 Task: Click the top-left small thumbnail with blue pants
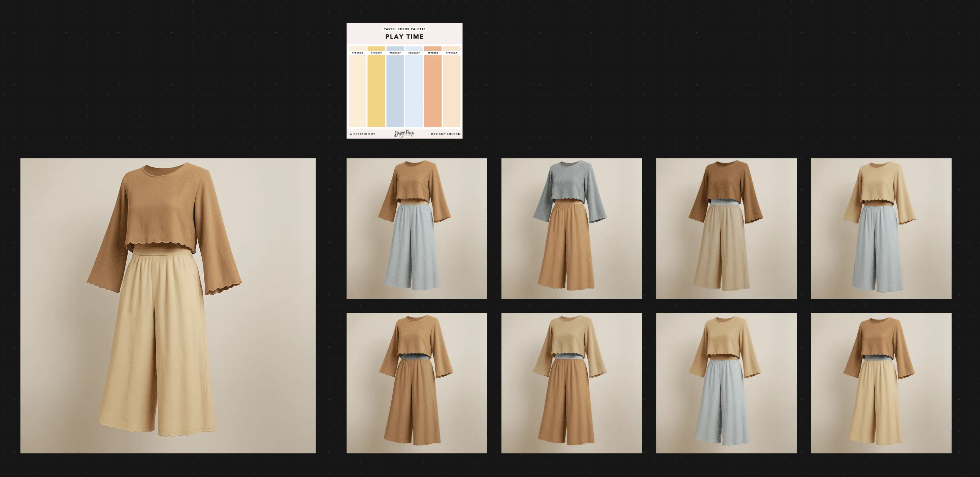click(x=417, y=228)
